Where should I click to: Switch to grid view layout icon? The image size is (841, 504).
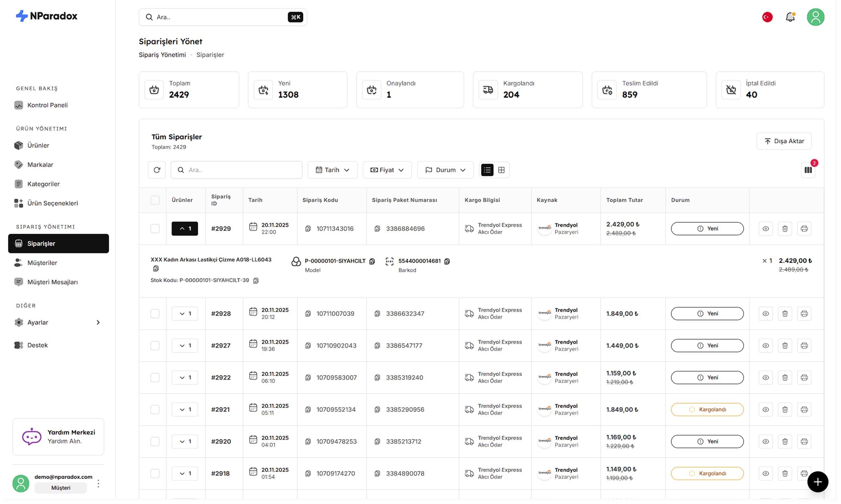click(501, 170)
